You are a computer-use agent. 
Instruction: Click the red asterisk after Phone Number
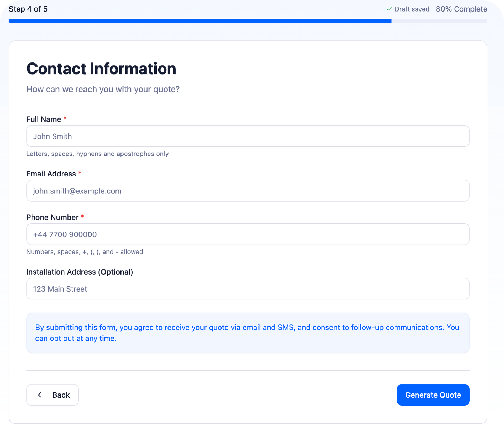pyautogui.click(x=82, y=217)
